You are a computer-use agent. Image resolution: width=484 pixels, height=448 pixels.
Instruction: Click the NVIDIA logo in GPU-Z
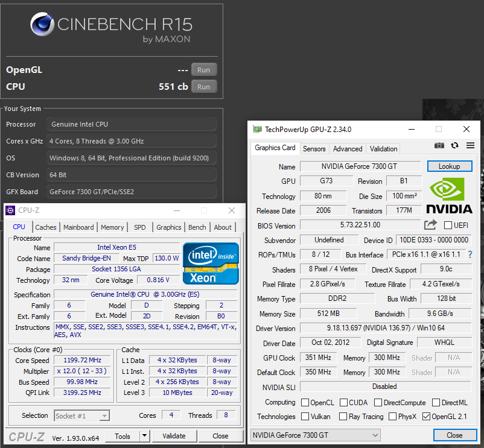click(x=449, y=196)
